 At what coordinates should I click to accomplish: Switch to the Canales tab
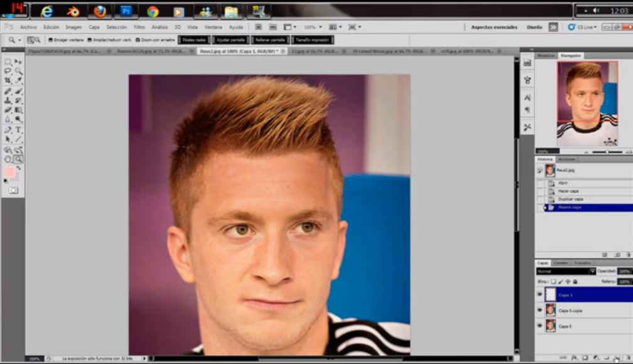561,263
